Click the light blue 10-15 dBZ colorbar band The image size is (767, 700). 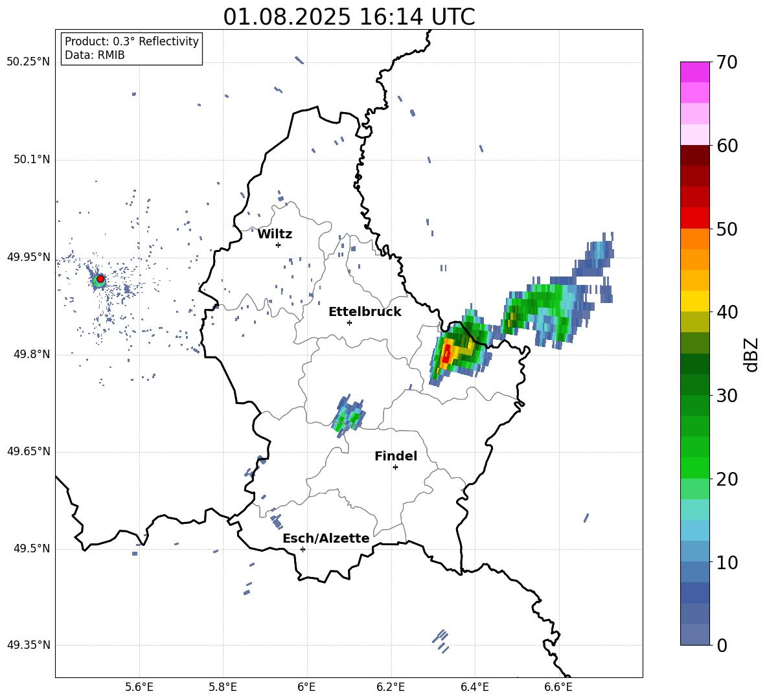pos(695,541)
